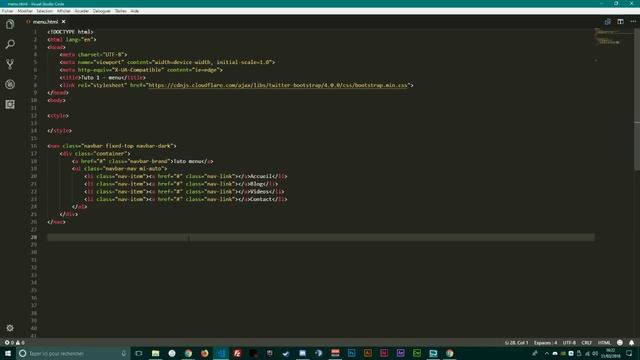Change end-of-line sequence via CRLF

pos(587,342)
